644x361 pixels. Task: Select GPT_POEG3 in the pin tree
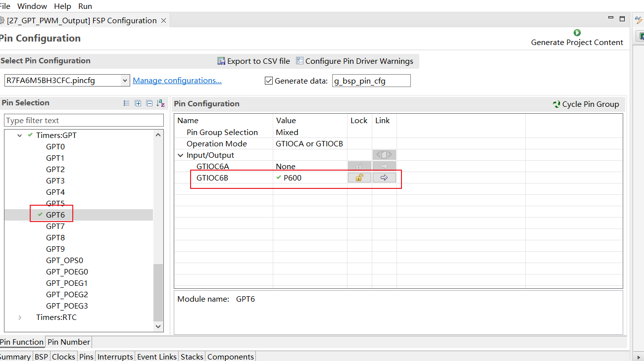click(x=67, y=306)
